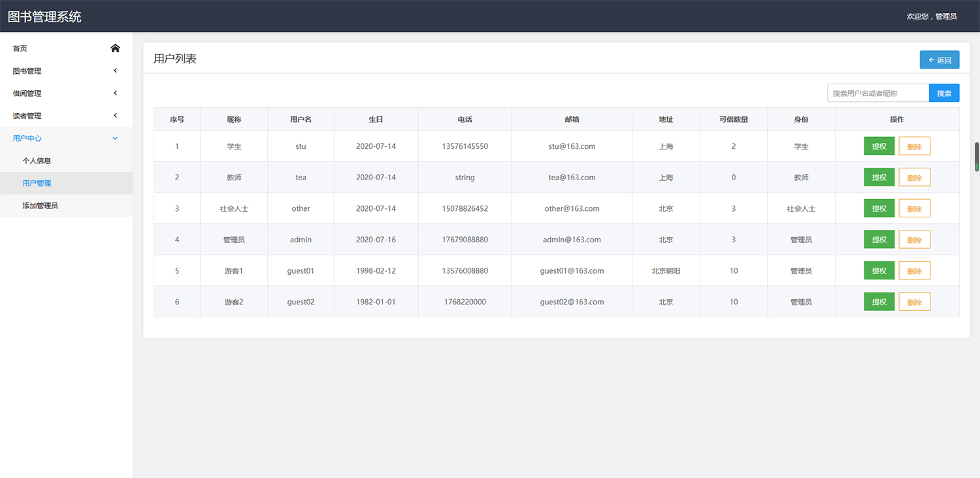The height and width of the screenshot is (478, 980).
Task: Click birthday 2020-07-16
Action: (x=376, y=240)
